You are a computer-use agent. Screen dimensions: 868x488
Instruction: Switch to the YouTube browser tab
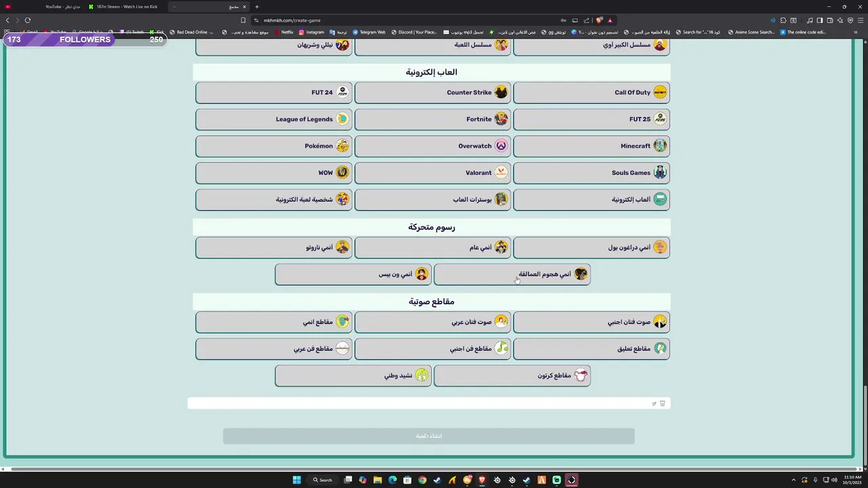43,7
